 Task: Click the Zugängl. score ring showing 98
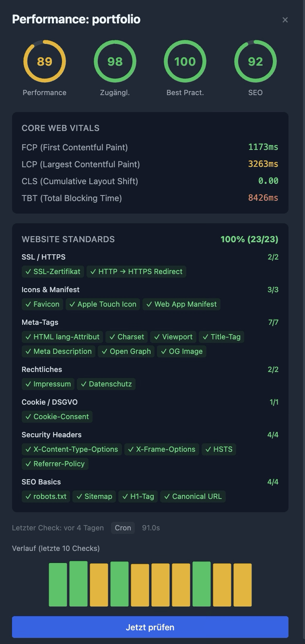(x=115, y=62)
